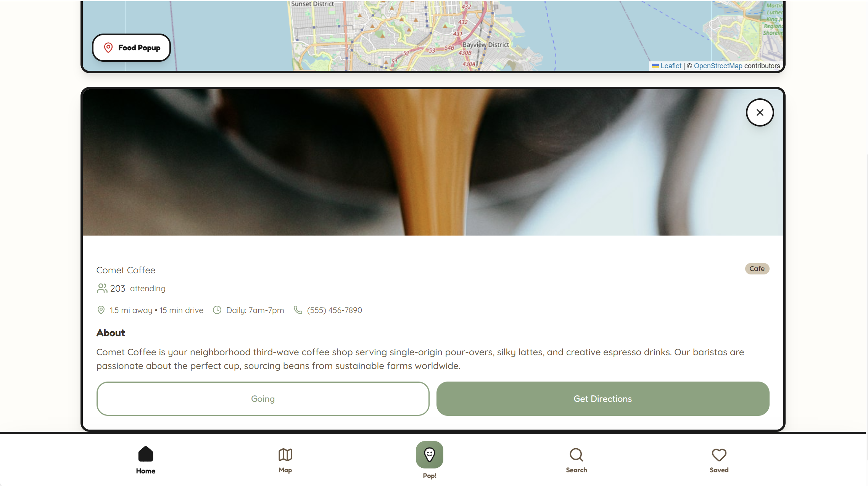Image resolution: width=868 pixels, height=486 pixels.
Task: Click the clock icon next to hours
Action: (x=217, y=310)
